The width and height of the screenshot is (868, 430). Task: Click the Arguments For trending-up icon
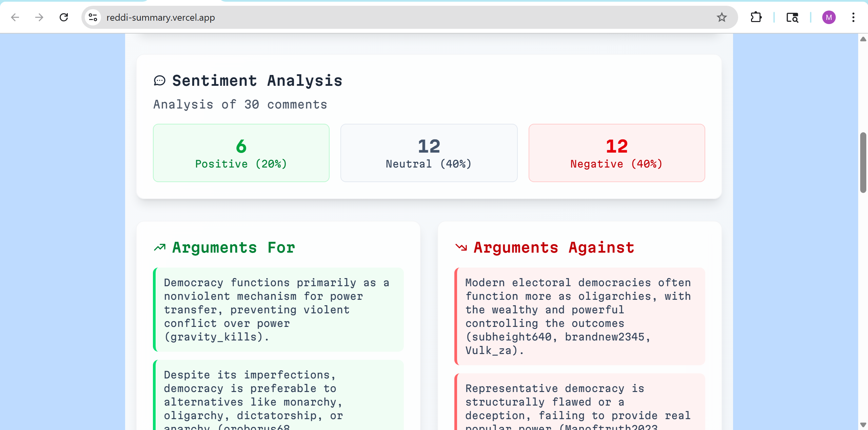[x=160, y=248]
